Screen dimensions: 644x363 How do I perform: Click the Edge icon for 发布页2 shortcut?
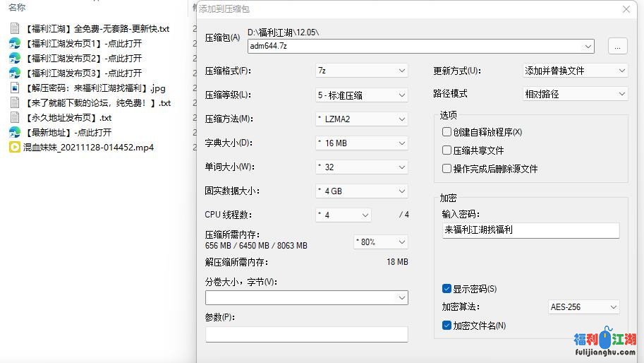coord(14,59)
